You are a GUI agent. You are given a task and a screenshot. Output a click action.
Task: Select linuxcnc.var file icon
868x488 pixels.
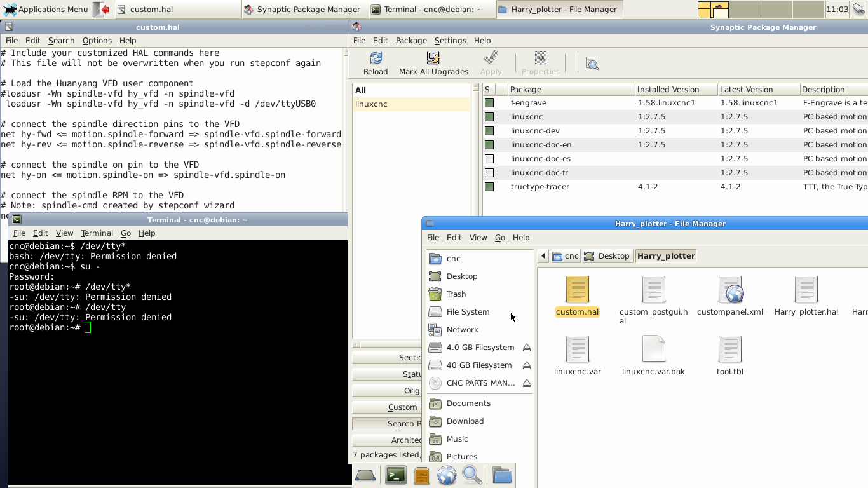tap(577, 349)
